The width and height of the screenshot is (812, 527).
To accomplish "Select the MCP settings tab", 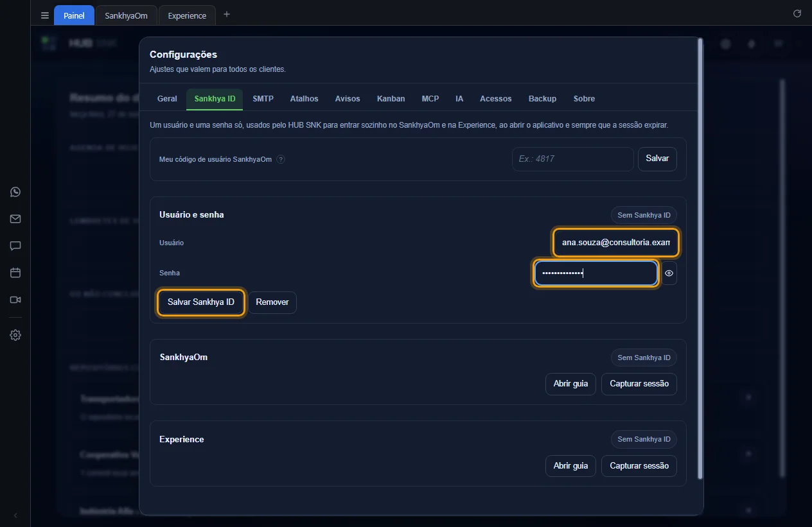I will coord(430,99).
